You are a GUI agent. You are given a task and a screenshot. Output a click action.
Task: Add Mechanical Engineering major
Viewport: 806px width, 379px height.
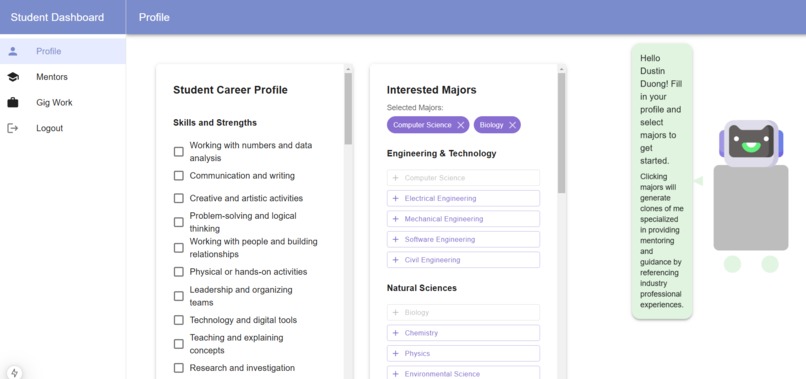click(463, 219)
